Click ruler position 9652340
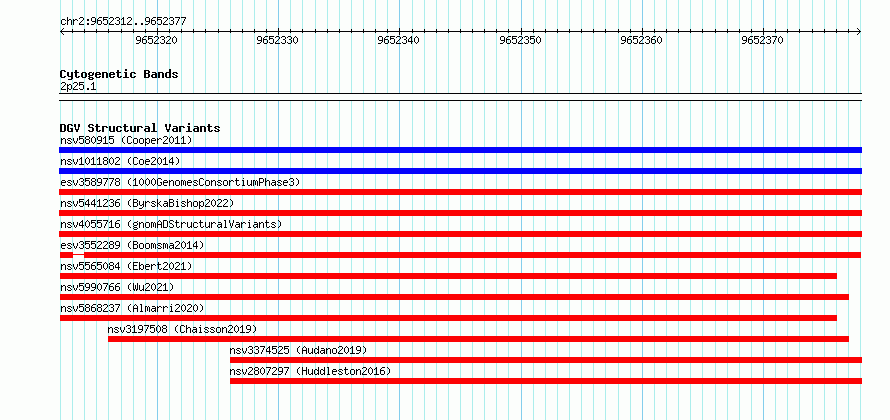This screenshot has height=420, width=890. 398,40
